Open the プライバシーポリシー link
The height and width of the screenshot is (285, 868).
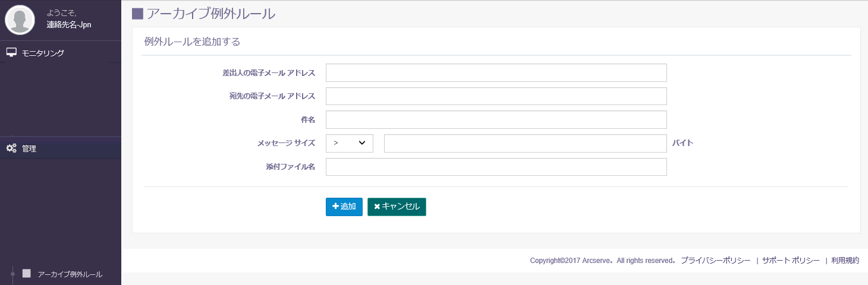point(716,261)
